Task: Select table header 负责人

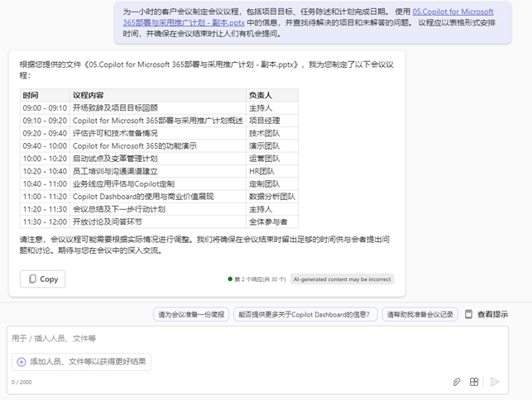Action: [x=272, y=95]
